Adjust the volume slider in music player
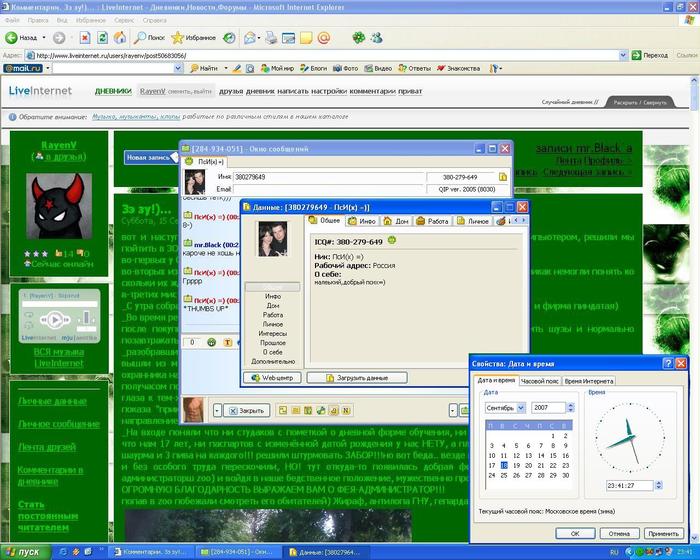 point(86,318)
